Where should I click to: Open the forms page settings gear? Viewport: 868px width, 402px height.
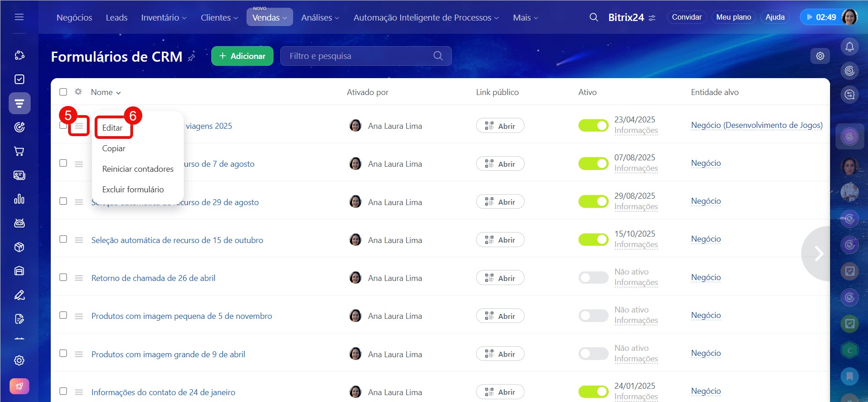(820, 56)
